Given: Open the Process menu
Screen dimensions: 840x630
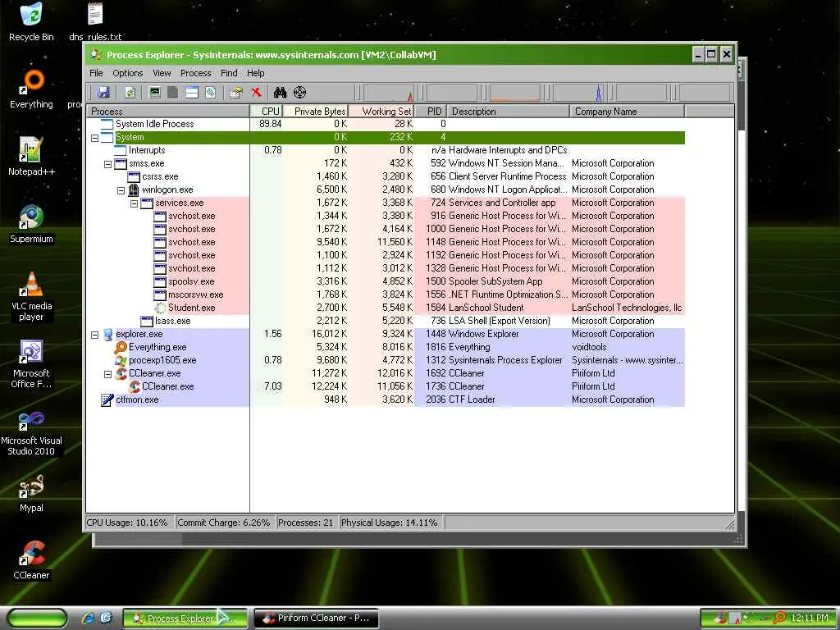Looking at the screenshot, I should click(x=195, y=73).
